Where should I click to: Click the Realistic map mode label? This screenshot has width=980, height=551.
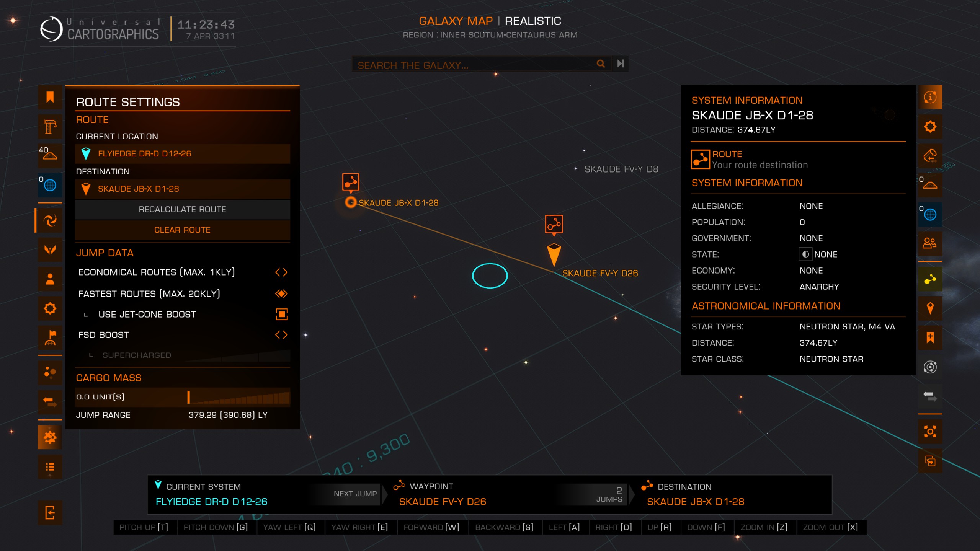(x=533, y=21)
